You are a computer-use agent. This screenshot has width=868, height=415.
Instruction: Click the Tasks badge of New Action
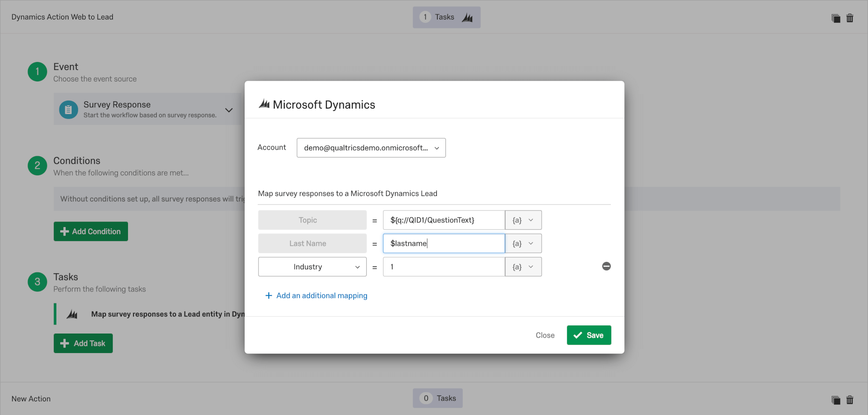coord(438,398)
